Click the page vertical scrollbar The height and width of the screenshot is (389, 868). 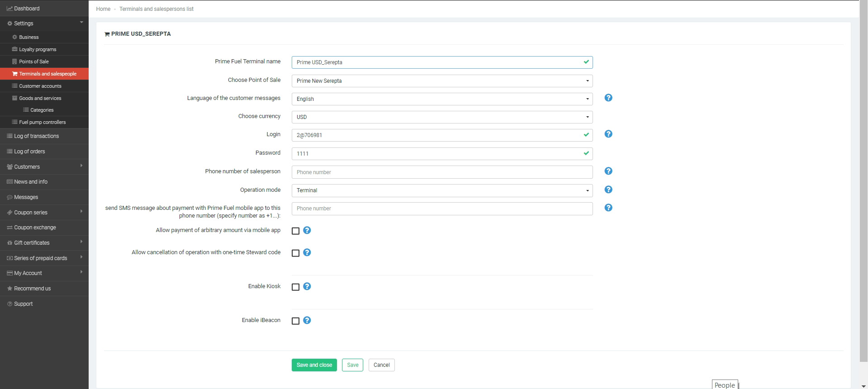[863, 181]
